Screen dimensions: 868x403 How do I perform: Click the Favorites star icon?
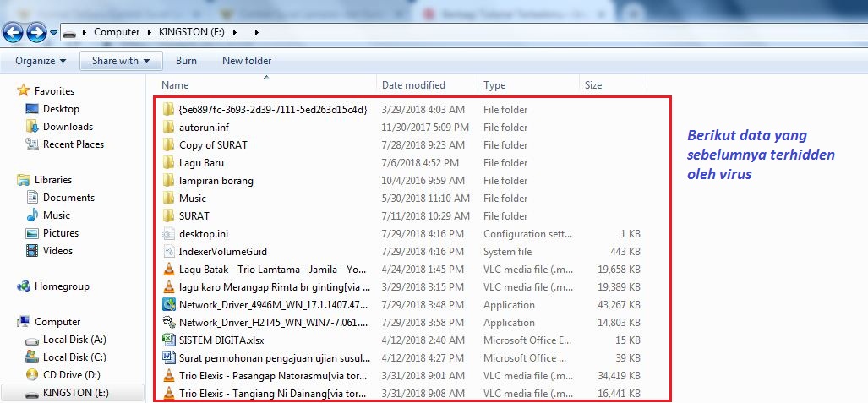coord(24,90)
